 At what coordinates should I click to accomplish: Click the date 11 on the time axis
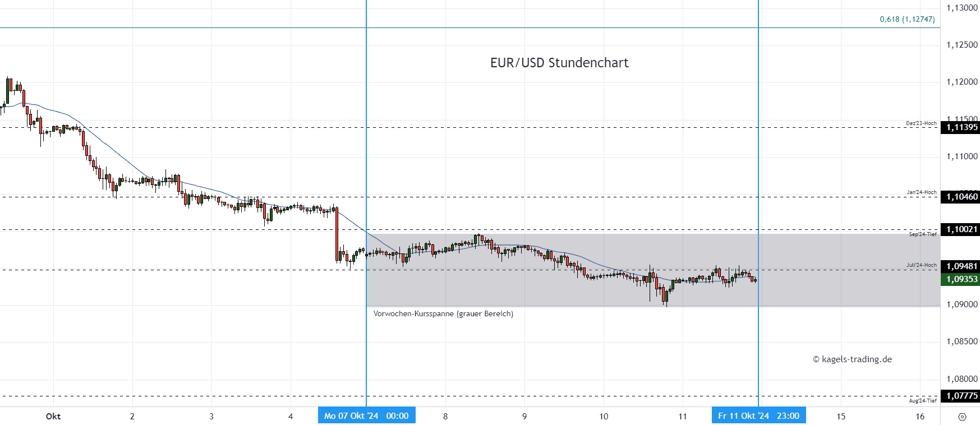point(683,416)
